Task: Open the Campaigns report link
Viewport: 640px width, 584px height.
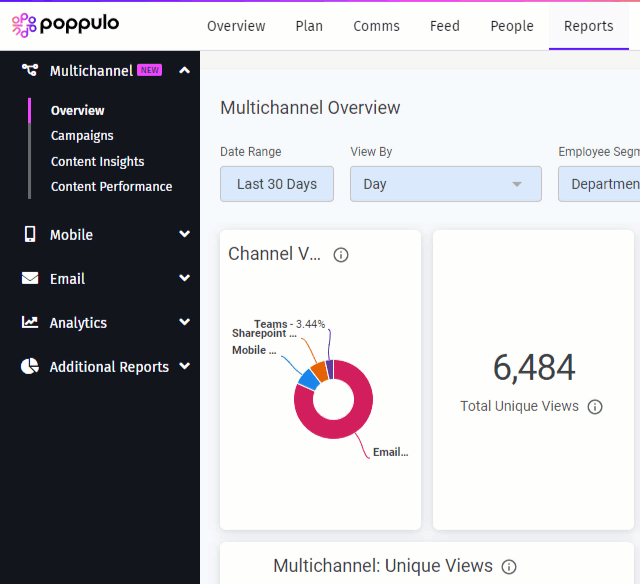Action: (x=82, y=135)
